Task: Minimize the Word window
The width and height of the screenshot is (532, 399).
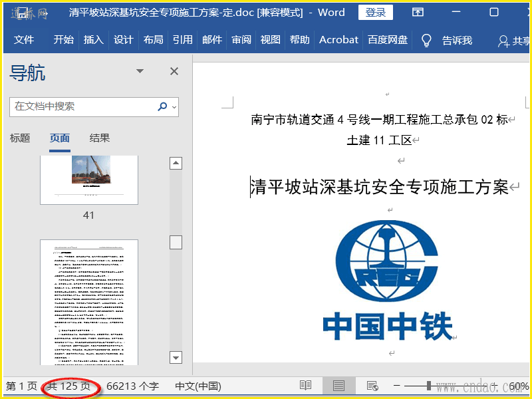Action: click(456, 12)
